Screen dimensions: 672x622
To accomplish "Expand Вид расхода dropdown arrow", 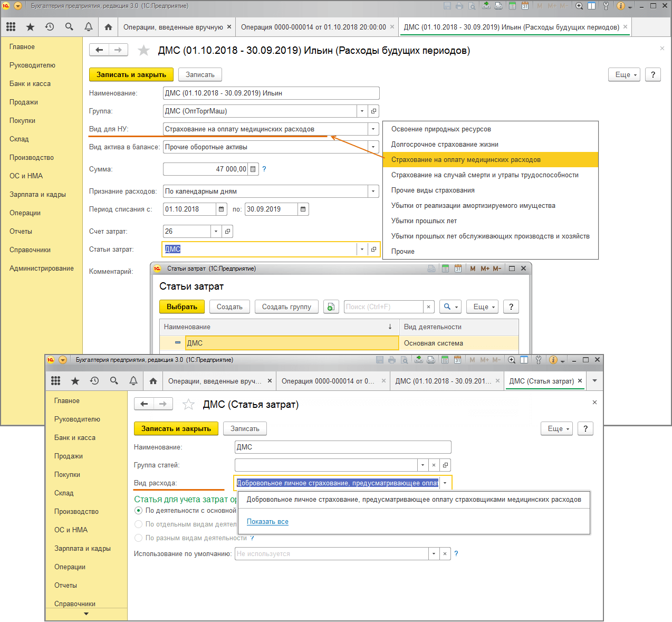I will click(x=445, y=483).
